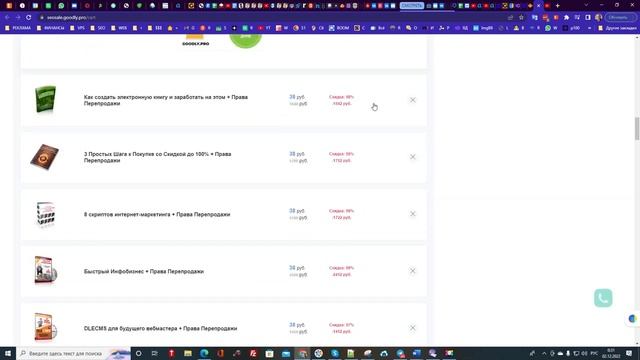Screen dimensions: 640x360
Task: Click the address bar with seosale.goodly.pro URL
Action: tap(269, 18)
